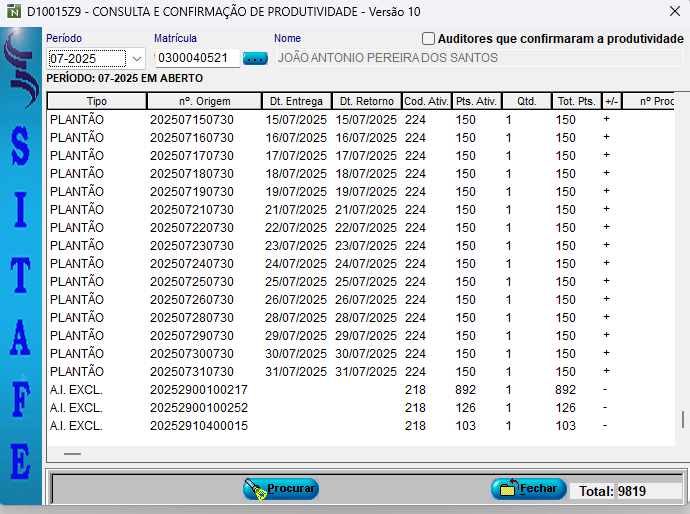Image resolution: width=690 pixels, height=514 pixels.
Task: Click the vertical scrollbar thumb in grid
Action: tap(683, 419)
